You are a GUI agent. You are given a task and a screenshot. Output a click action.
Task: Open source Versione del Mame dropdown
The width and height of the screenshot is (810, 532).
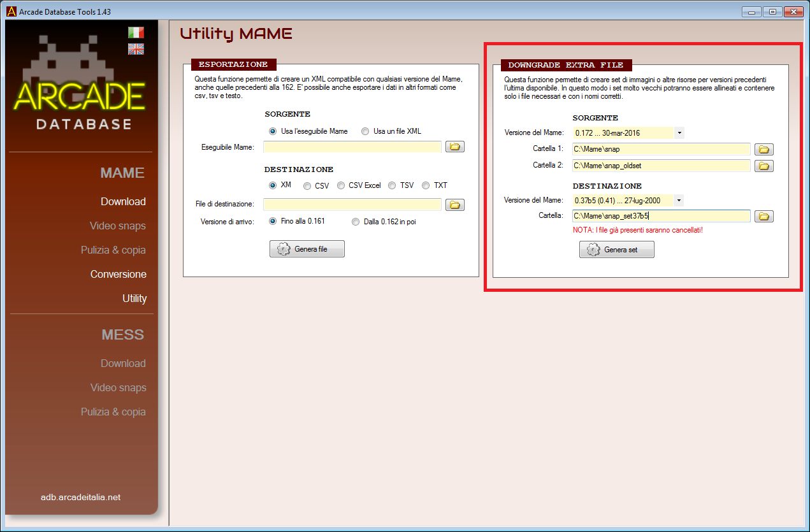679,133
